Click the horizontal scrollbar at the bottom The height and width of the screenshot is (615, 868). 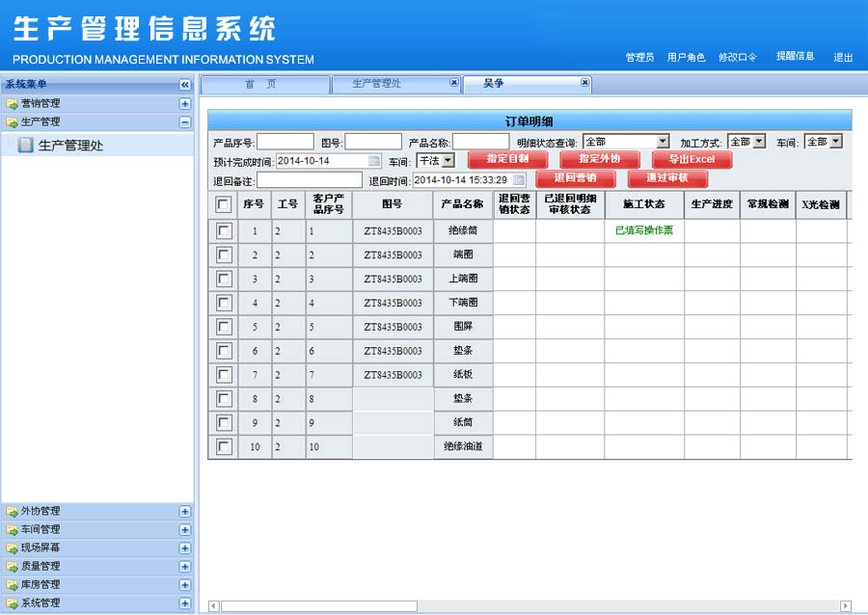click(x=319, y=605)
